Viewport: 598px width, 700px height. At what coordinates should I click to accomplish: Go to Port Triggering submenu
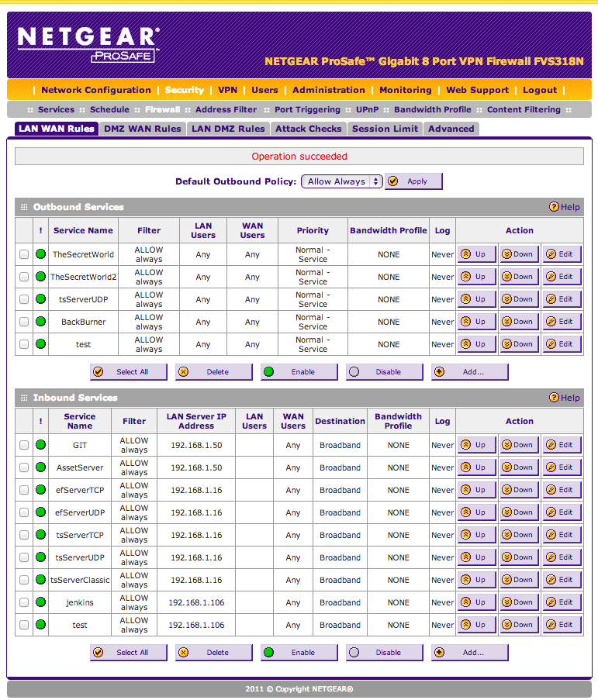307,110
